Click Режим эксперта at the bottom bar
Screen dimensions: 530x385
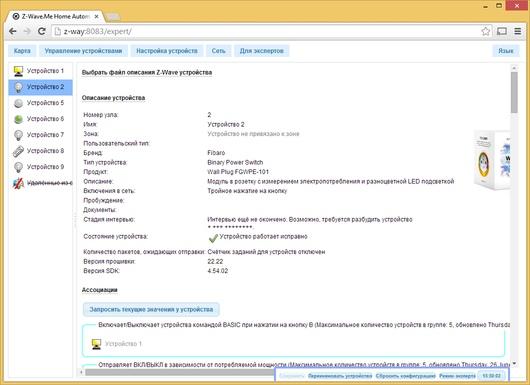pos(457,376)
